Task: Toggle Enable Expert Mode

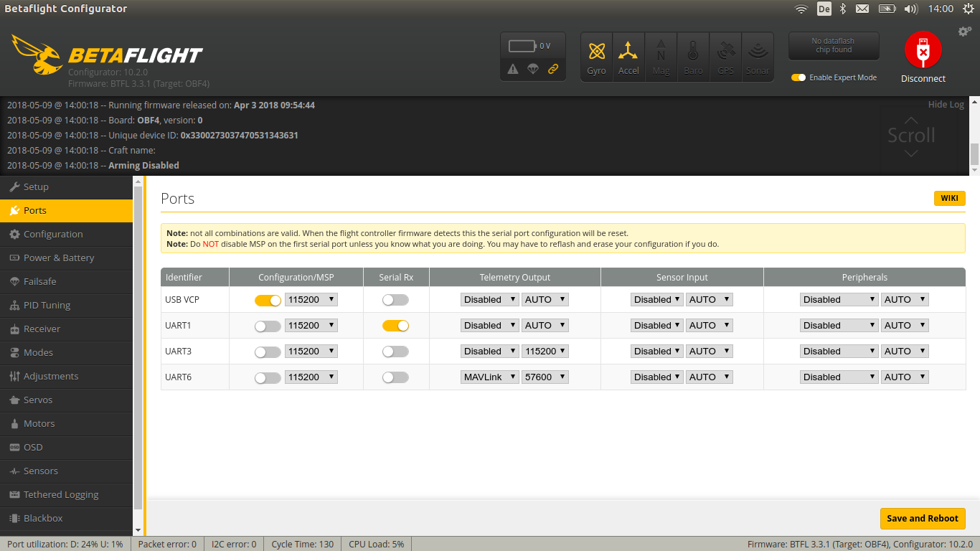Action: 798,77
